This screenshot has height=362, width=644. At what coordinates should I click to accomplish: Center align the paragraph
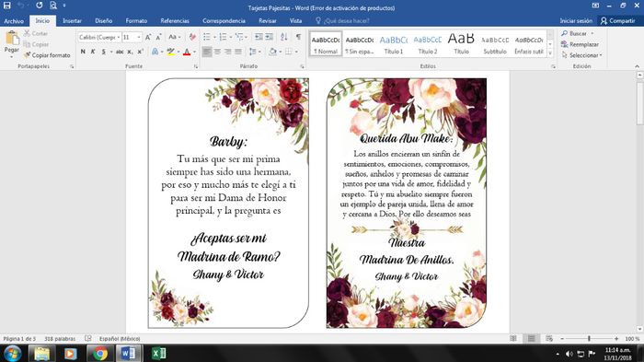pyautogui.click(x=217, y=52)
